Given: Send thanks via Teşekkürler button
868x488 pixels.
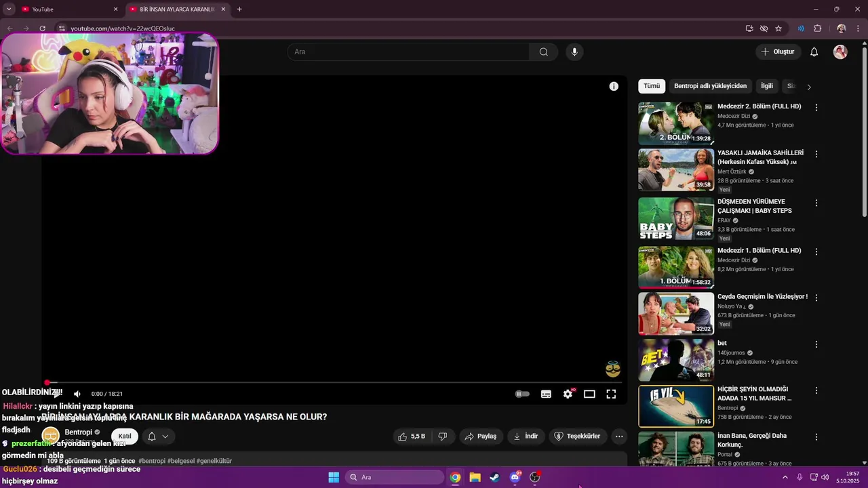Looking at the screenshot, I should point(577,436).
